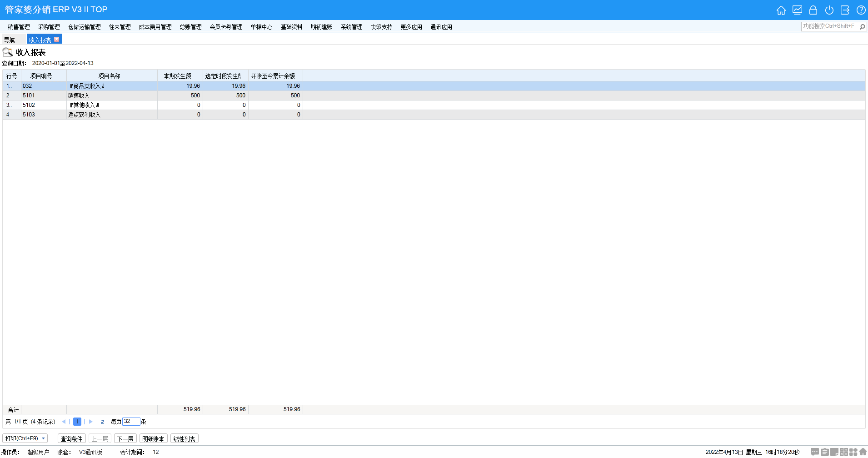Click the gray home icon in status bar
Image resolution: width=868 pixels, height=458 pixels.
click(x=863, y=452)
